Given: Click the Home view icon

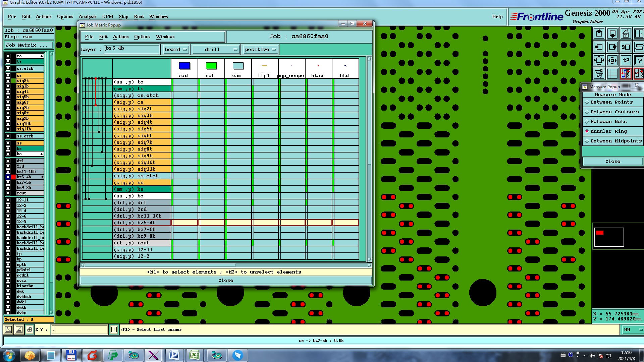Looking at the screenshot, I should click(626, 34).
